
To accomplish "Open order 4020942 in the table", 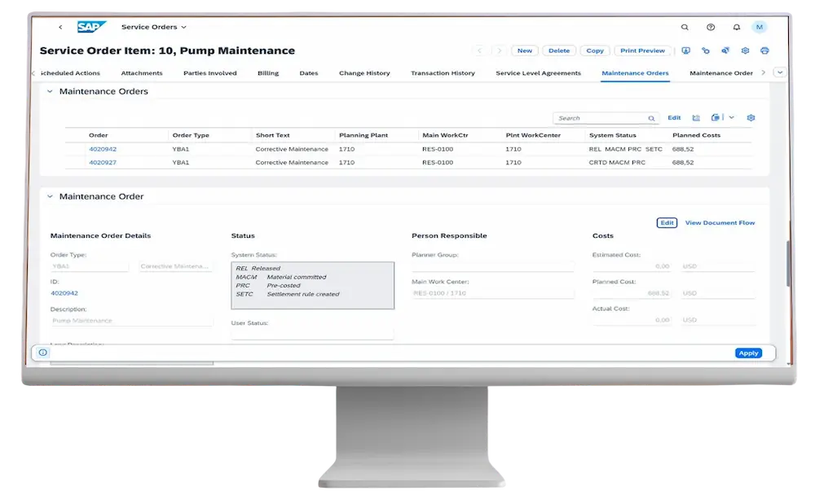I will (103, 149).
